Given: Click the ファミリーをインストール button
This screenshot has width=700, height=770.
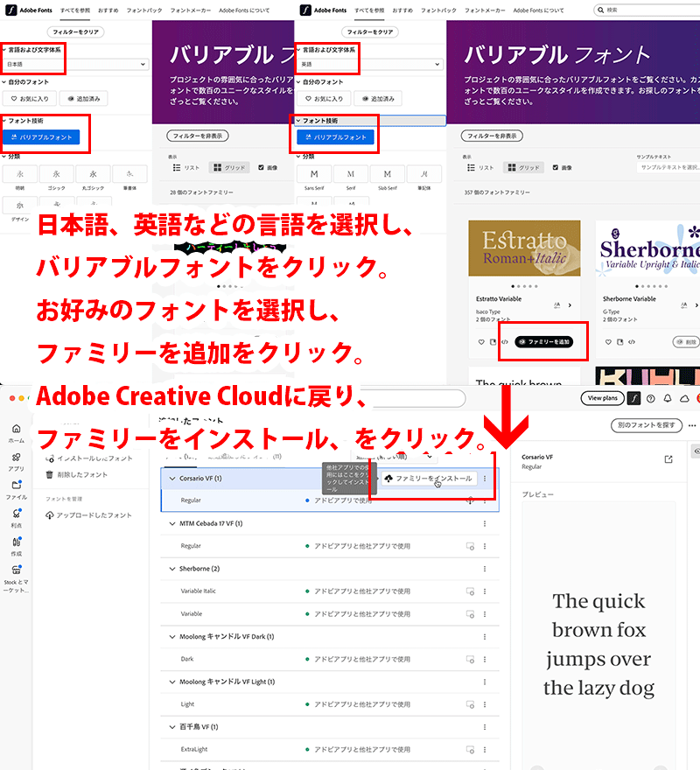Looking at the screenshot, I should coord(428,479).
